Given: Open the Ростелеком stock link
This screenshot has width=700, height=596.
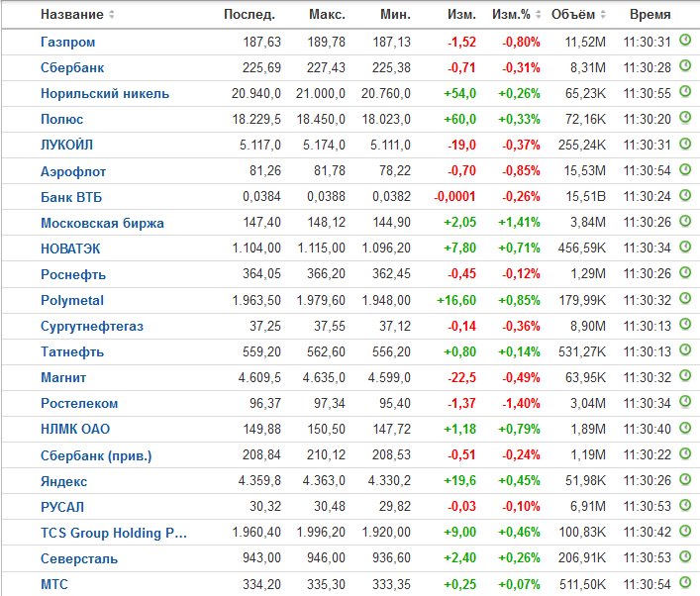Looking at the screenshot, I should (x=79, y=404).
